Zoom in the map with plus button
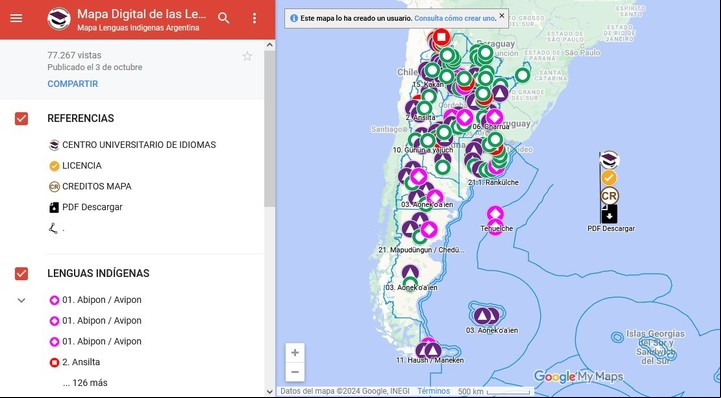This screenshot has height=398, width=721. click(295, 353)
